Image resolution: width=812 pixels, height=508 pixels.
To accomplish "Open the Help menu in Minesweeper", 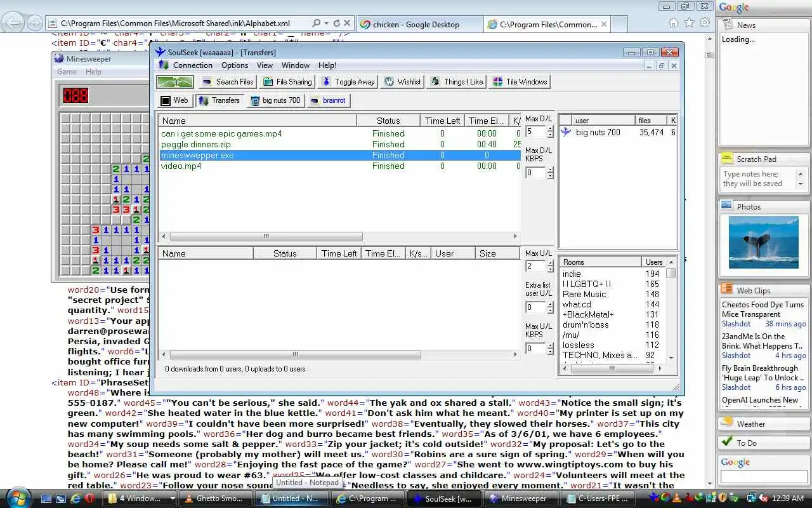I will 93,72.
